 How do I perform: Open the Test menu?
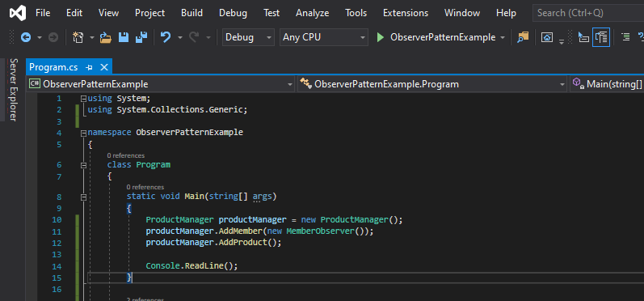pos(271,13)
